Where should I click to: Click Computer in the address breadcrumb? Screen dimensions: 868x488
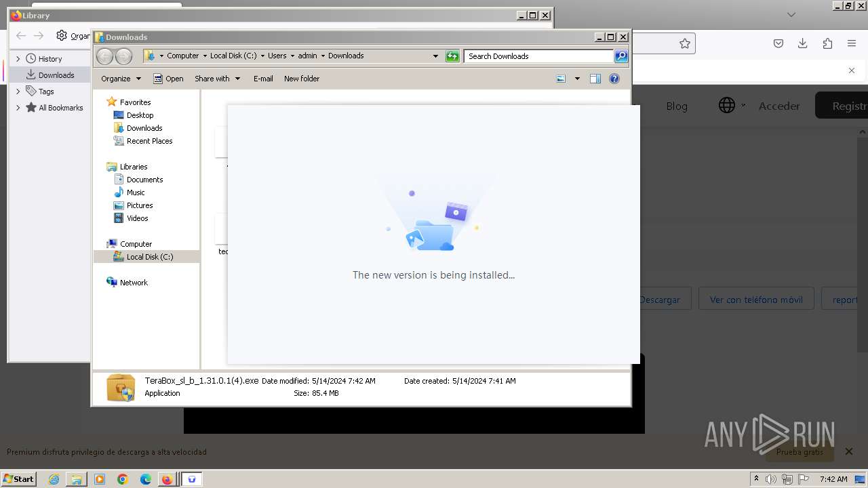[183, 56]
